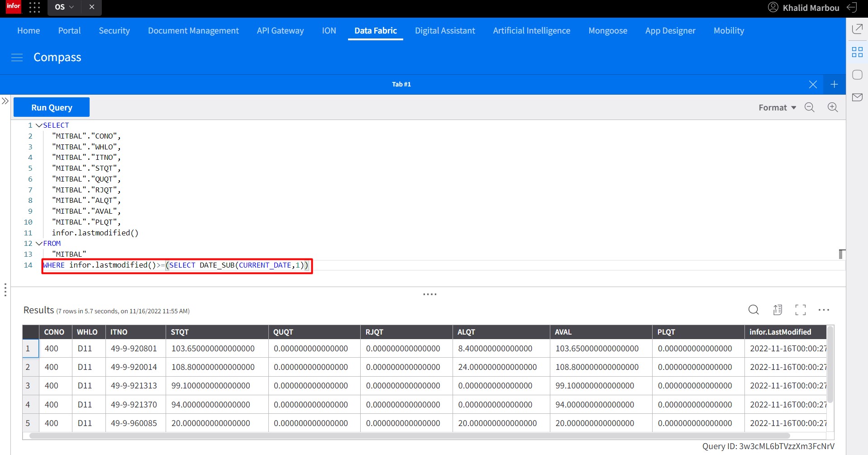Image resolution: width=868 pixels, height=455 pixels.
Task: Click the Run Query button
Action: pos(52,107)
